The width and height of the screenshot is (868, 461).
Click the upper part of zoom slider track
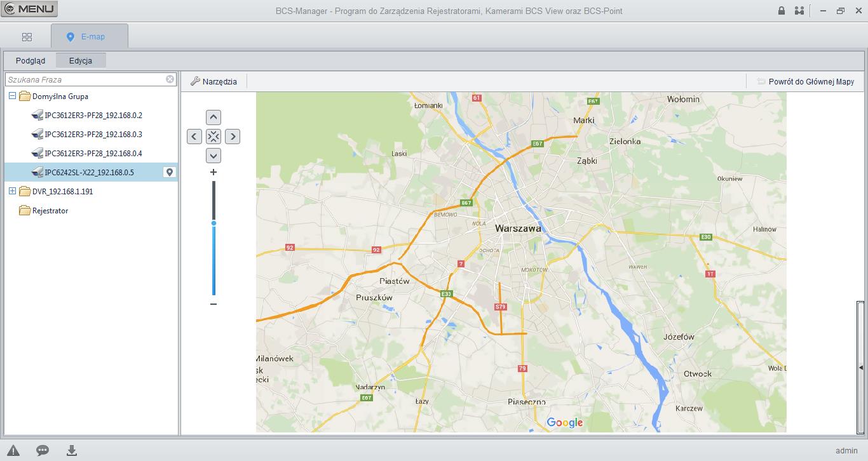(x=214, y=200)
